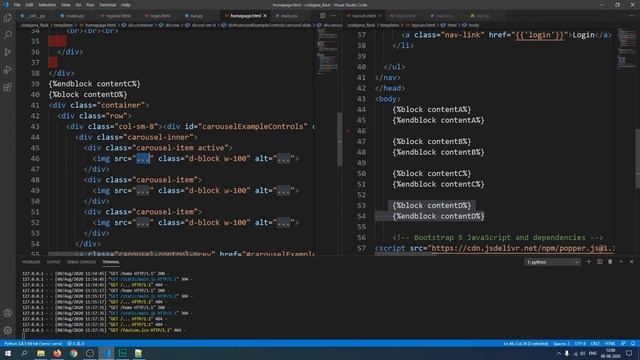Open the Manage gear in activity bar

pos(8,330)
